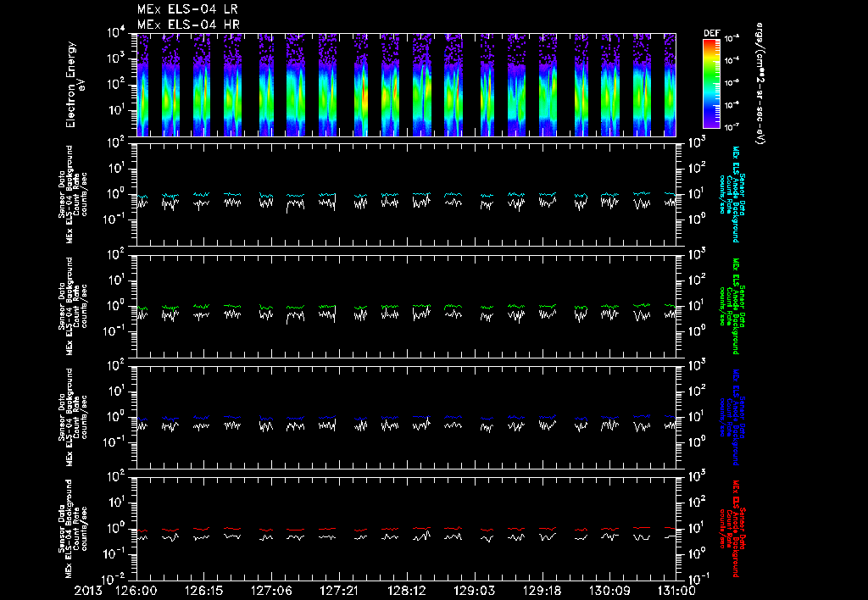Click the left axis label of the red trace panel
This screenshot has width=868, height=600.
[x=73, y=529]
